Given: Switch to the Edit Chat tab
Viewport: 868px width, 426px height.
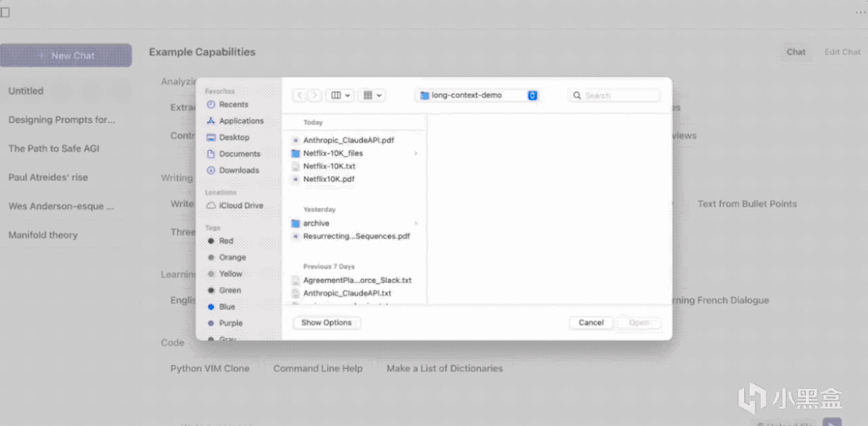Looking at the screenshot, I should 842,52.
